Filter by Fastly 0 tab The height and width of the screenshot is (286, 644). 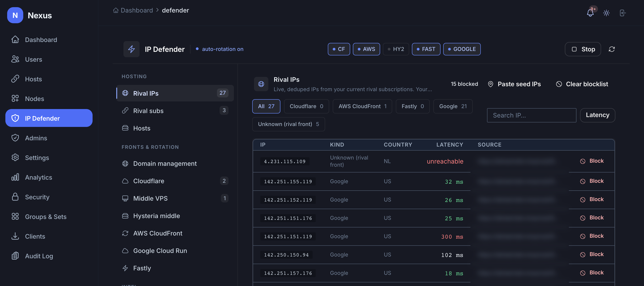[413, 106]
